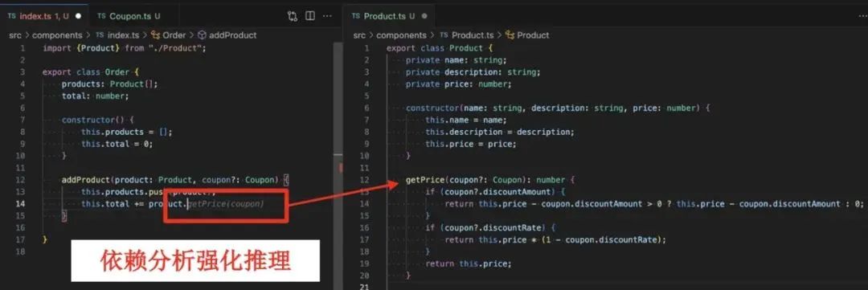Click 'this.products = [];' line
Viewport: 868px width, 290px height.
coord(127,132)
